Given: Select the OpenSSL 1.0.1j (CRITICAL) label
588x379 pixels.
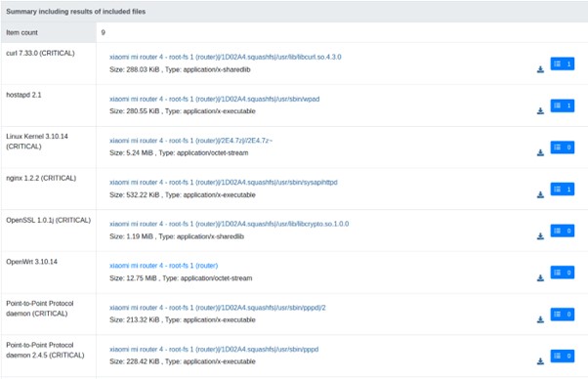Looking at the screenshot, I should click(49, 220).
